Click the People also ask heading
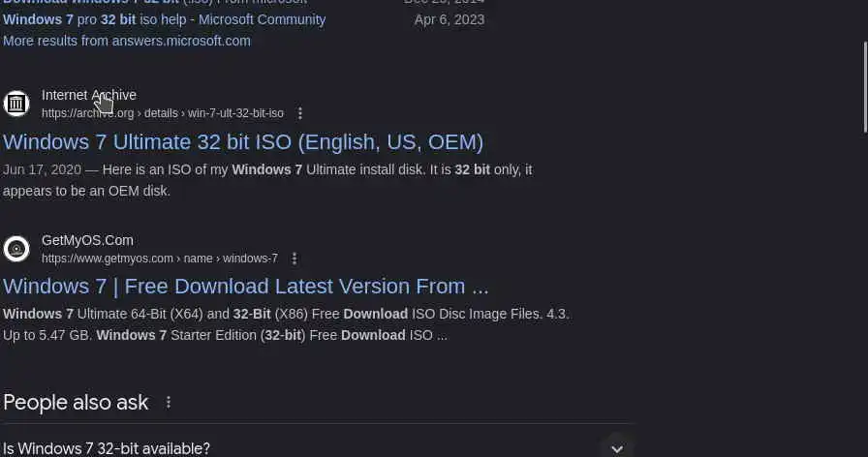Viewport: 868px width, 457px height. pyautogui.click(x=76, y=403)
